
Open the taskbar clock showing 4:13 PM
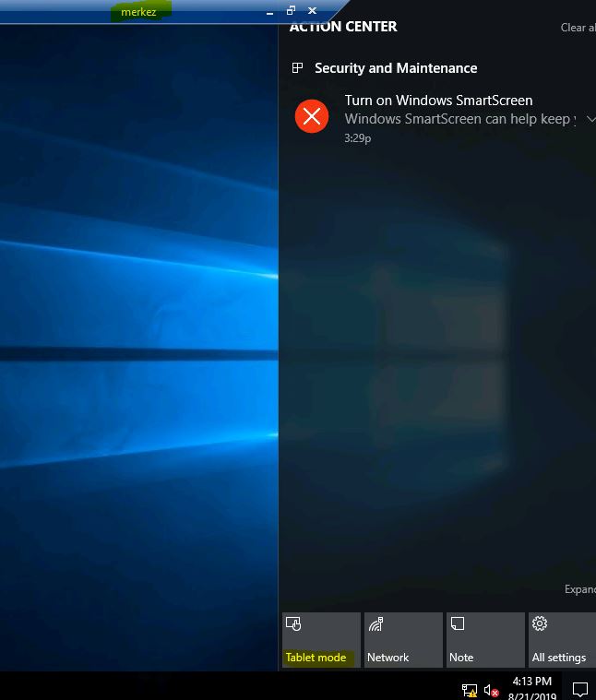[531, 688]
